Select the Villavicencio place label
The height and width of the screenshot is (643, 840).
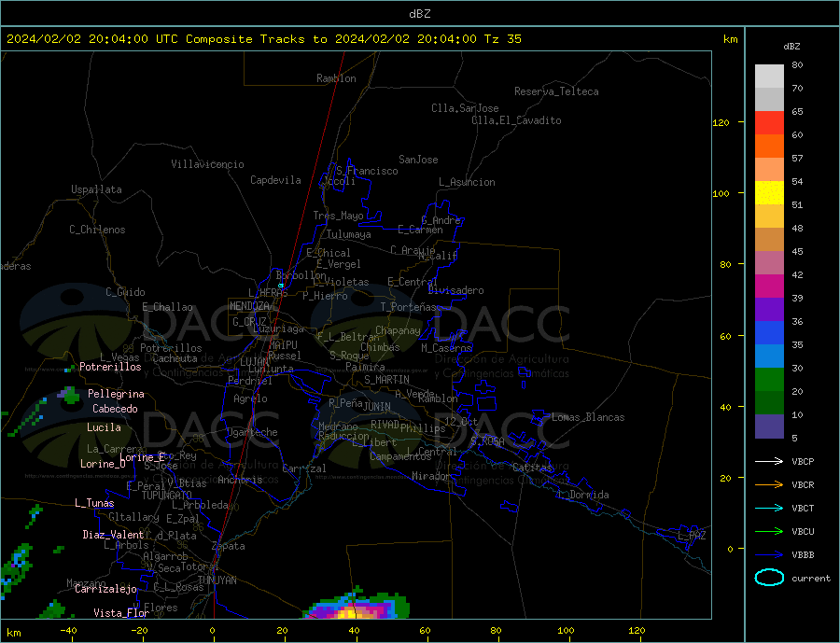point(207,164)
